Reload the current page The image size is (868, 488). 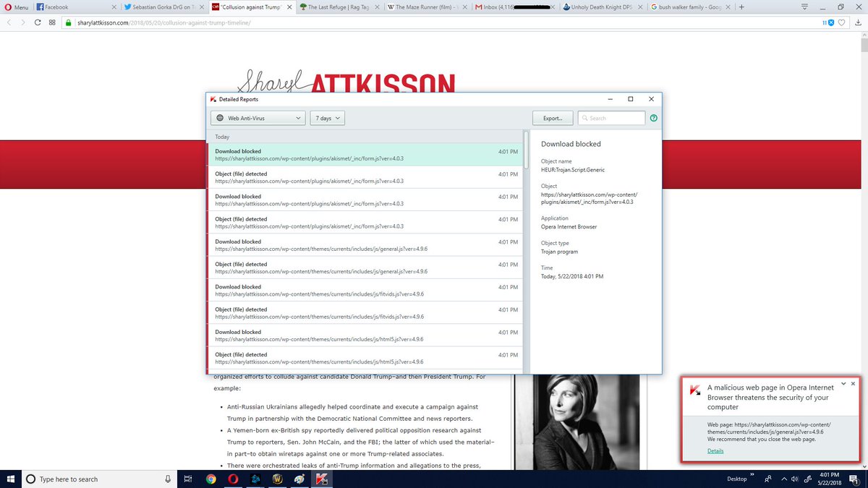(38, 22)
